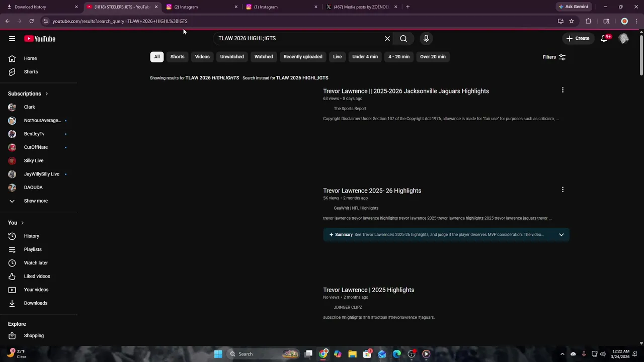This screenshot has height=362, width=644.
Task: Toggle the Unwatched filter chip
Action: [232, 57]
